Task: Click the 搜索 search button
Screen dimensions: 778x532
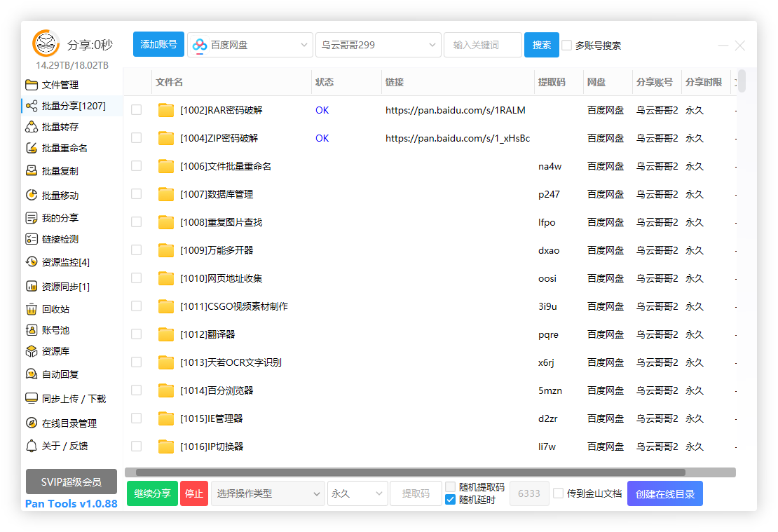Action: pyautogui.click(x=541, y=45)
